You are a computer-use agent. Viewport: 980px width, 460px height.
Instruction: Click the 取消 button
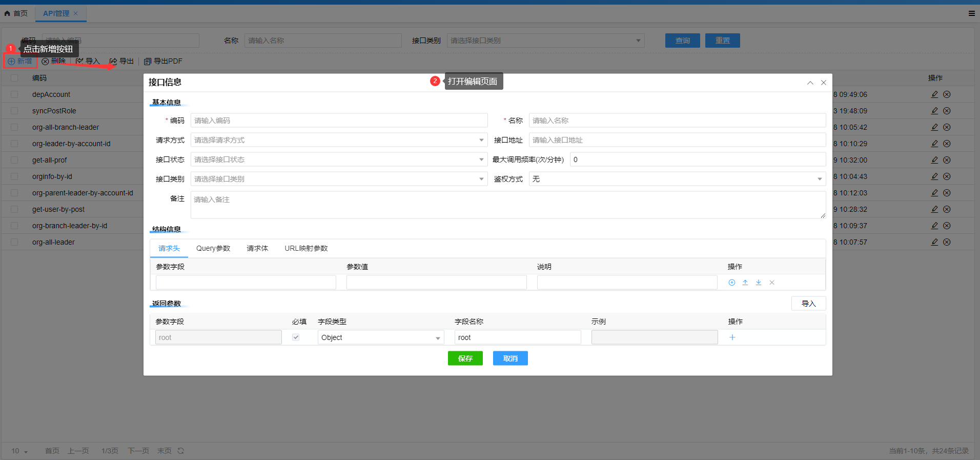tap(510, 358)
